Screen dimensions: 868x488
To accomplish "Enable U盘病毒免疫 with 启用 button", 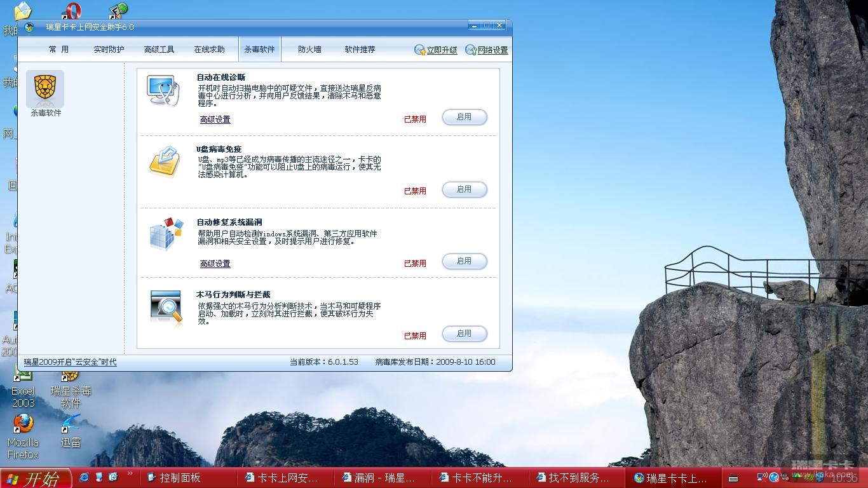I will coord(465,189).
